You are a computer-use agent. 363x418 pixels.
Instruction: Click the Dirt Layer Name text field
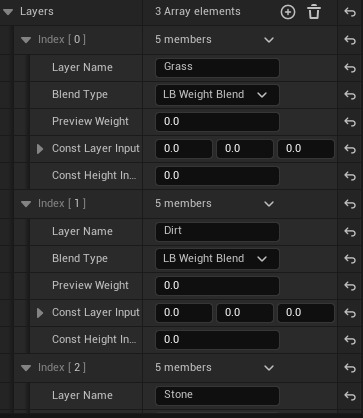click(217, 232)
